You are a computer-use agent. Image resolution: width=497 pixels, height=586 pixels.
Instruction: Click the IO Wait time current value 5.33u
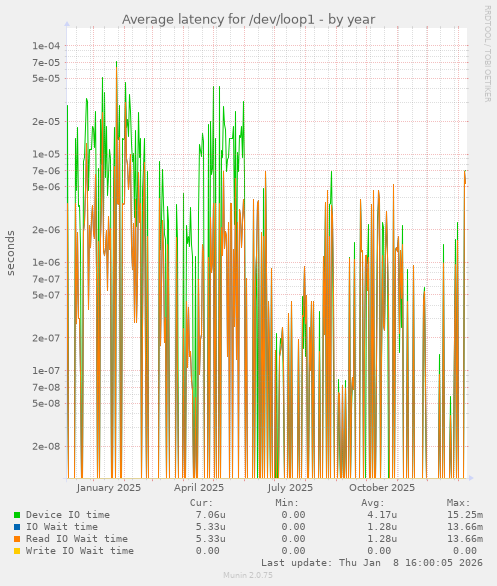pyautogui.click(x=210, y=527)
